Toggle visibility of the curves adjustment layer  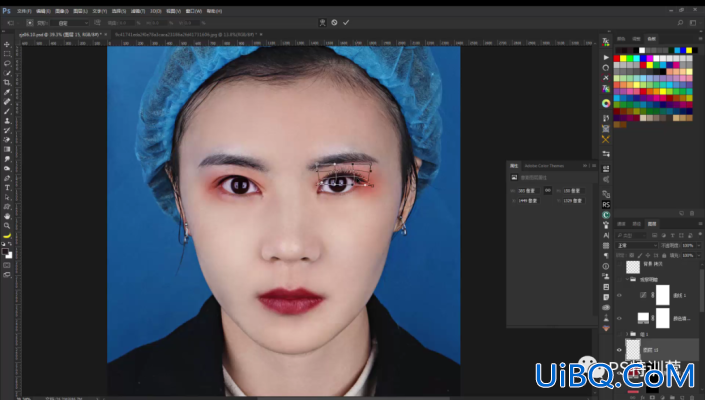pos(619,295)
